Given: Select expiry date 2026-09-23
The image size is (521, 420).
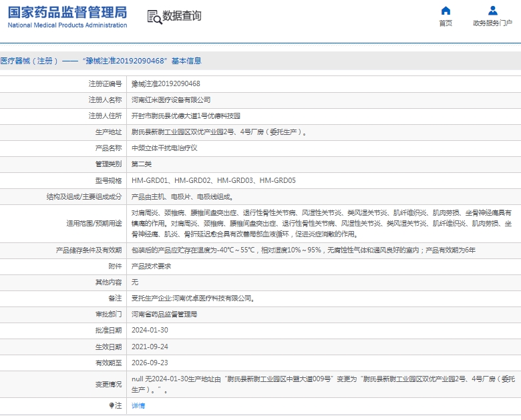Looking at the screenshot, I should pyautogui.click(x=150, y=363).
